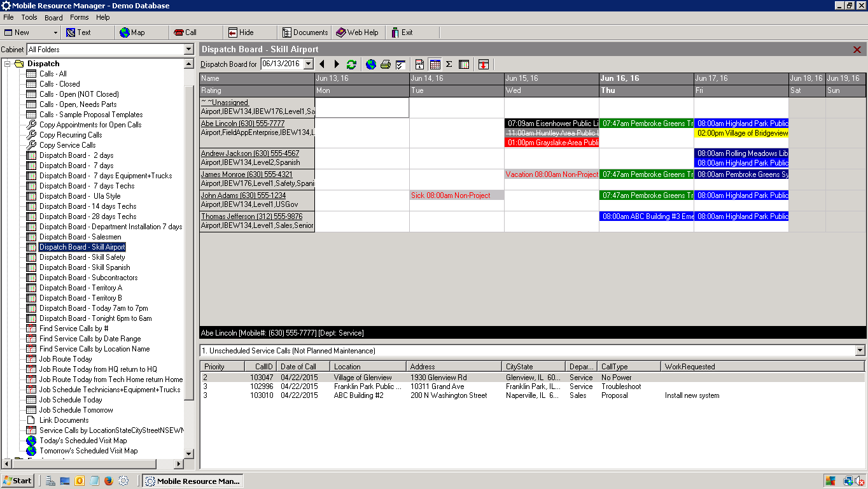Viewport: 868px width, 489px height.
Task: Open Today's Scheduled Visit Map
Action: point(83,441)
